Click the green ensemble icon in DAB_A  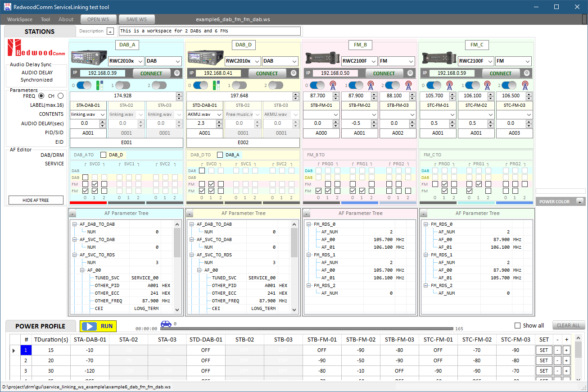pos(100,85)
